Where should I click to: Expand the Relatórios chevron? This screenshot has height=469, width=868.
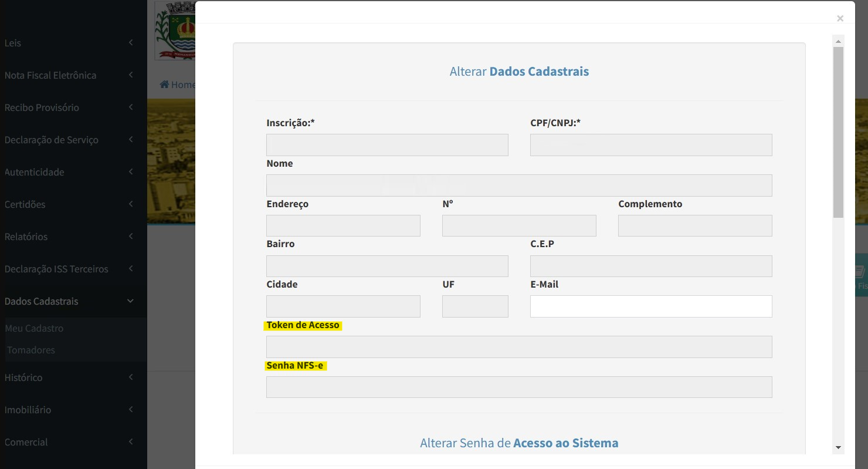tap(131, 237)
